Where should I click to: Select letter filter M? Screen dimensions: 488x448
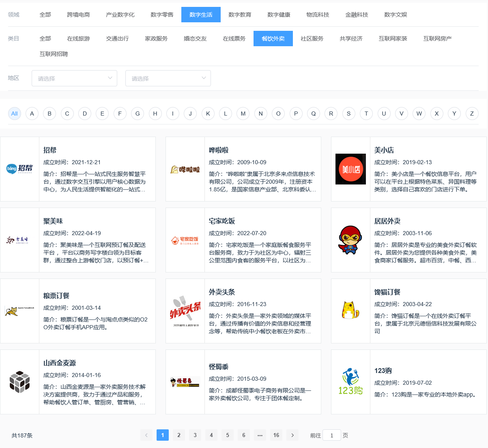pyautogui.click(x=243, y=114)
